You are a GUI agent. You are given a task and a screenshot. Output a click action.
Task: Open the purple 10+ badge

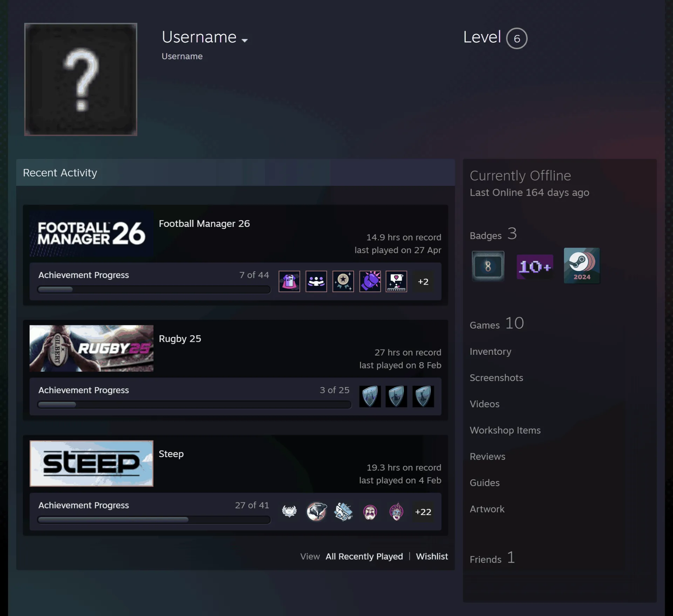(x=535, y=267)
